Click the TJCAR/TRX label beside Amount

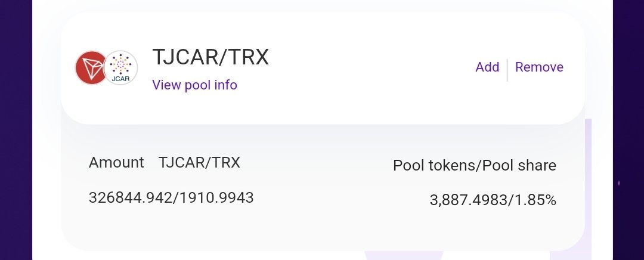199,163
